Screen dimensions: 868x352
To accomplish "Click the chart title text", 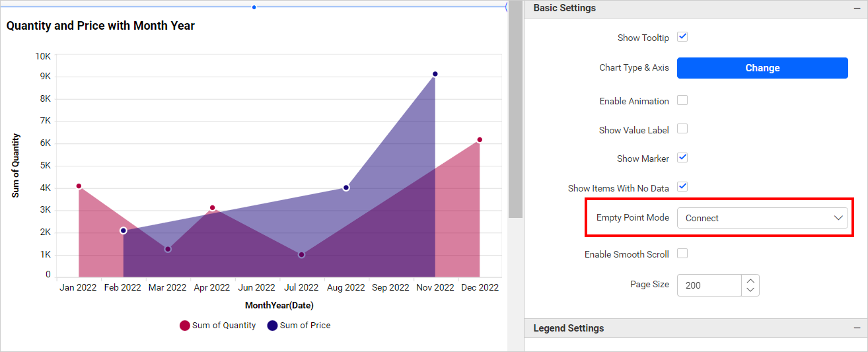I will click(x=100, y=26).
